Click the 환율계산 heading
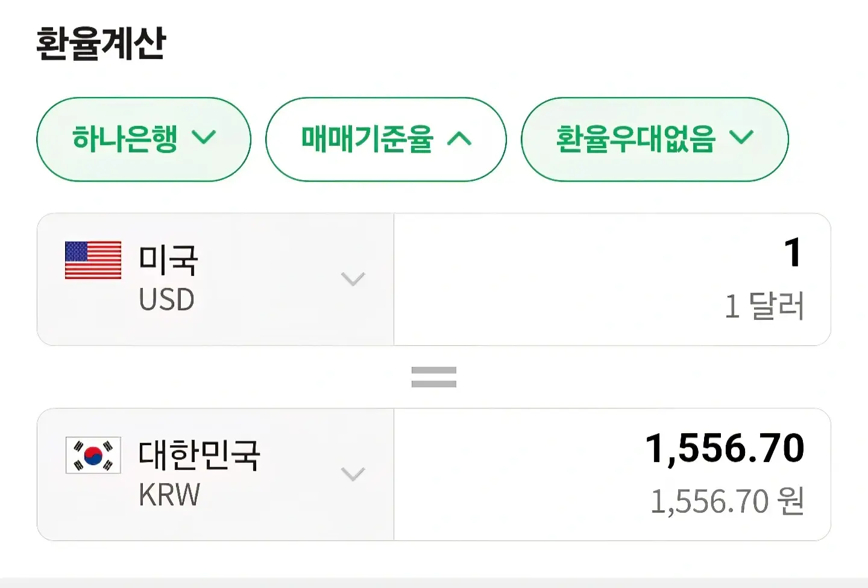868x588 pixels. pyautogui.click(x=101, y=43)
